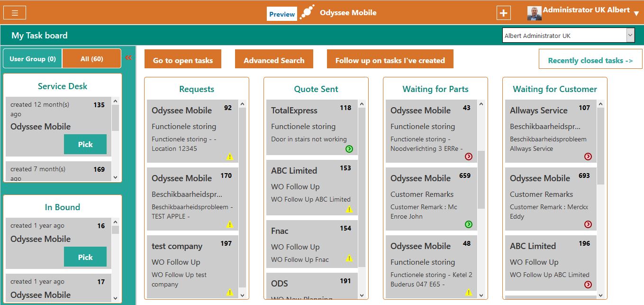Click the Waiting for Parts column heading

click(x=435, y=89)
